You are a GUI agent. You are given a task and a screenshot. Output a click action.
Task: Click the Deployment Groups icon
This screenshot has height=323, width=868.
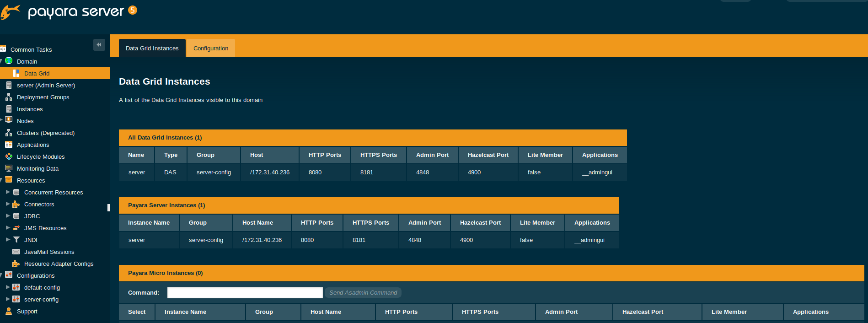pyautogui.click(x=9, y=97)
